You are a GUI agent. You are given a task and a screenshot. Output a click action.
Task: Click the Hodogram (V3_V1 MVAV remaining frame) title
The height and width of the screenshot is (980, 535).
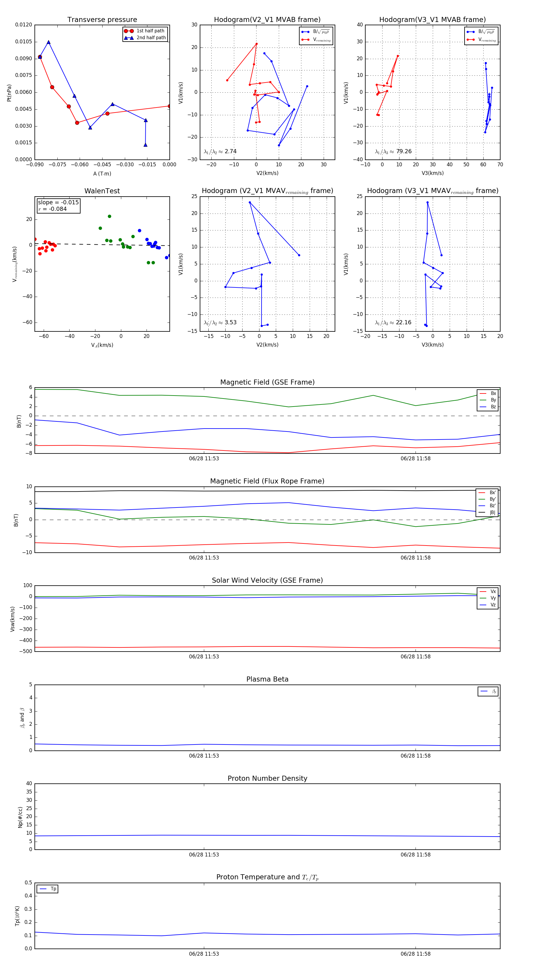coord(432,191)
